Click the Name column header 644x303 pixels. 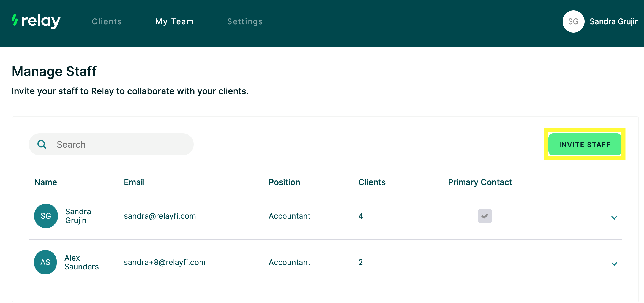click(x=46, y=182)
